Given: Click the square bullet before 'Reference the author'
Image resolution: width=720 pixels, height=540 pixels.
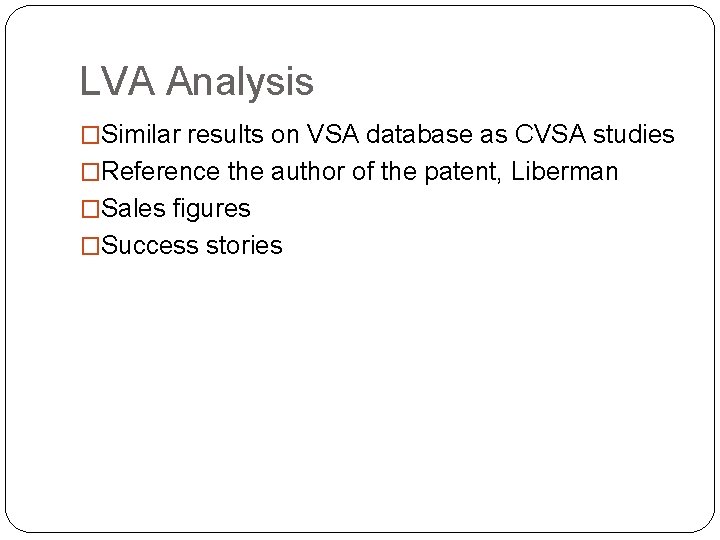Looking at the screenshot, I should 90,172.
